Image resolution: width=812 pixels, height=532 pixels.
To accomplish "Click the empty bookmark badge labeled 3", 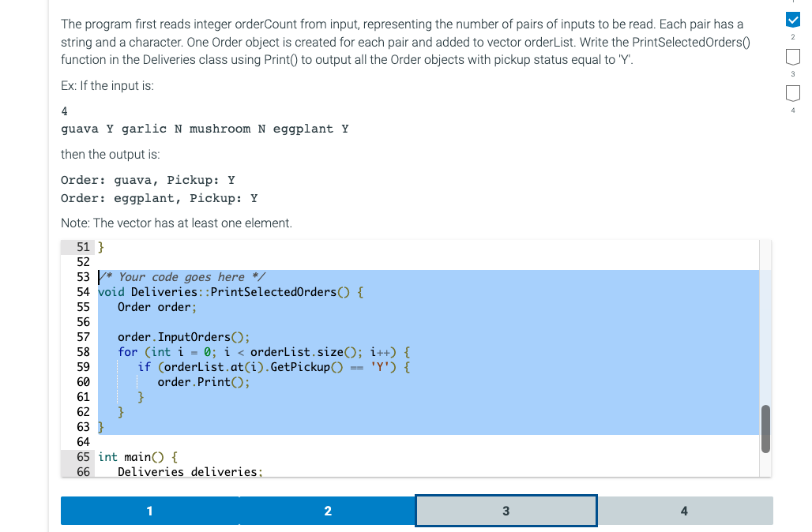I will click(x=792, y=55).
